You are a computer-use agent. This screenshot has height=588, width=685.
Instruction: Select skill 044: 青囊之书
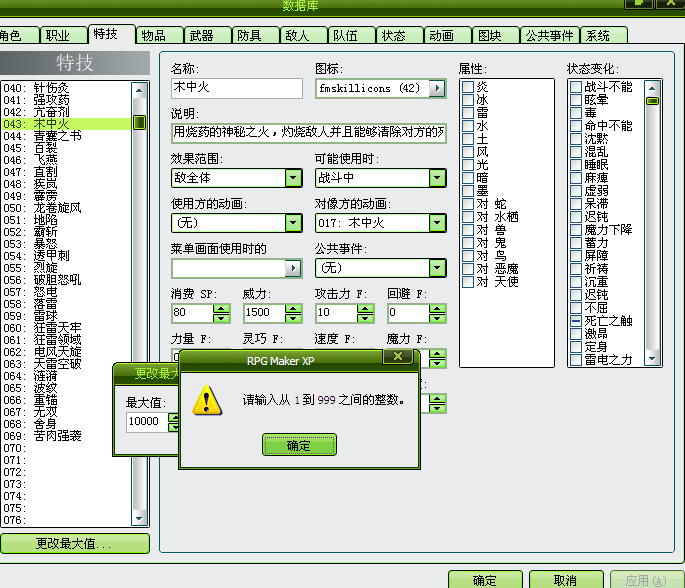[66, 136]
